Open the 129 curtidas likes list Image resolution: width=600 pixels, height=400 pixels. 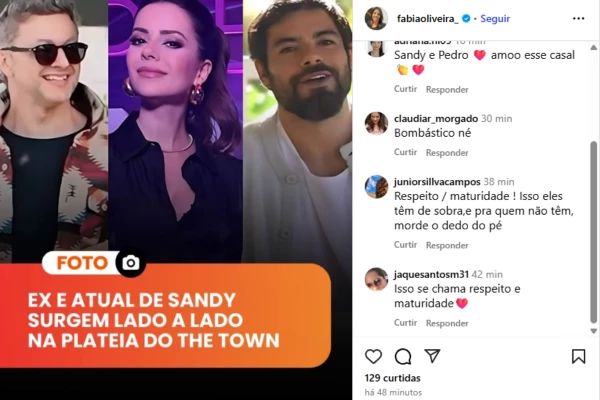(392, 378)
